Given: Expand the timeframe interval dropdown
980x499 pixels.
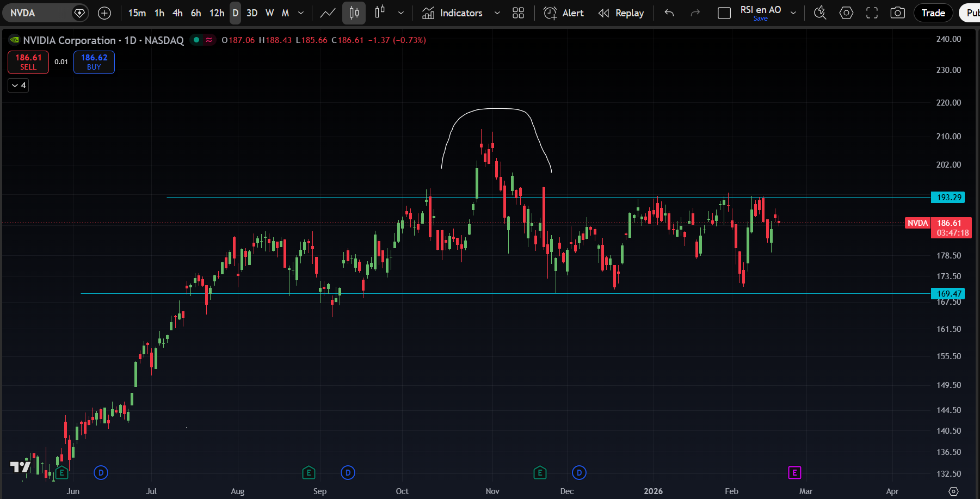Looking at the screenshot, I should point(301,13).
